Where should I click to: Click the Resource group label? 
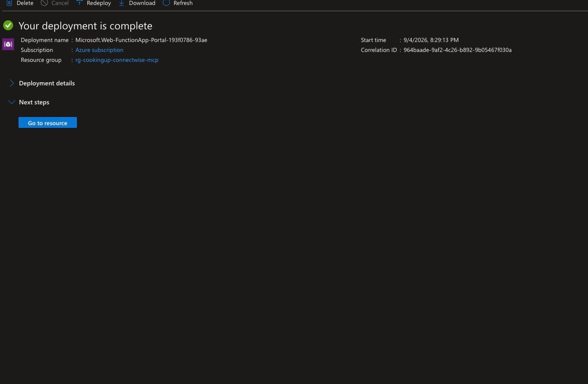(41, 60)
